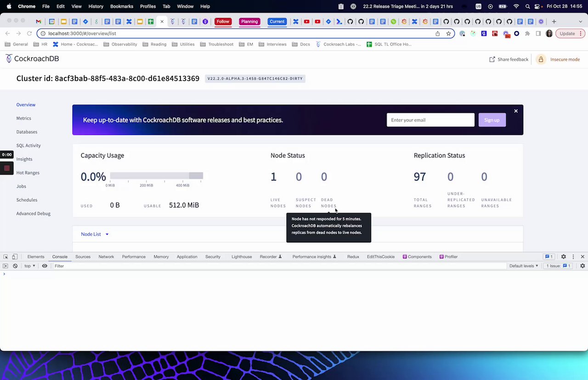
Task: Open the React Profiler tab in DevTools
Action: 448,257
